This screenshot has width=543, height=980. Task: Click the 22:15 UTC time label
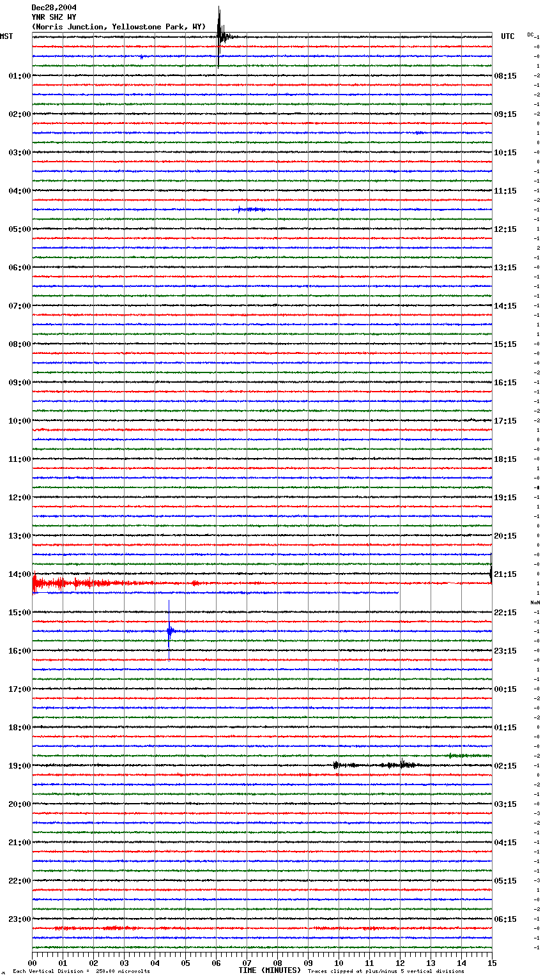pyautogui.click(x=505, y=613)
